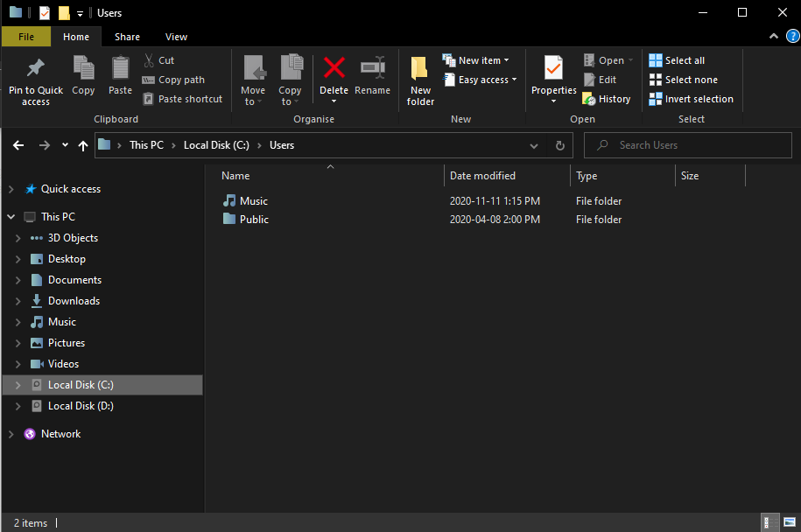Go up one folder level
Image resolution: width=801 pixels, height=532 pixels.
tap(83, 145)
